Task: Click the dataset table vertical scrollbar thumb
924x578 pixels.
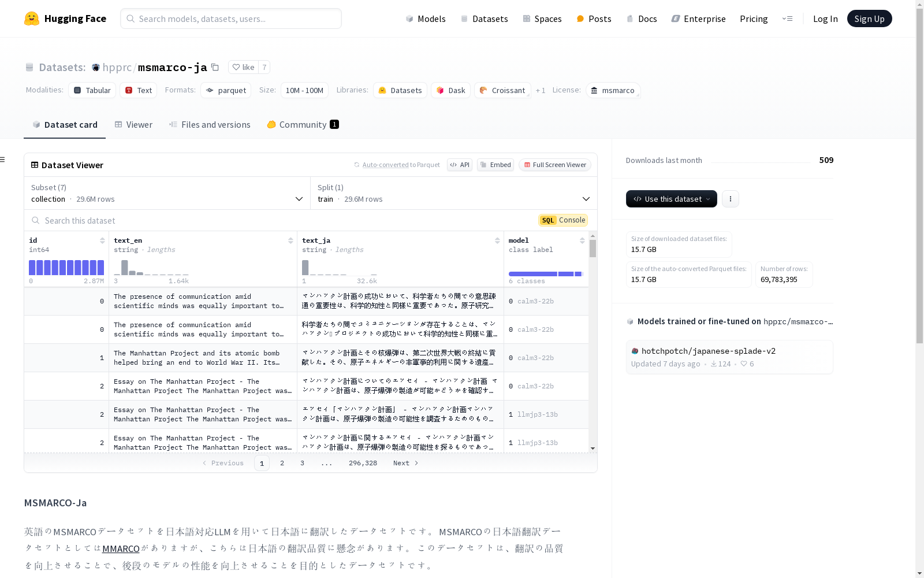Action: click(x=593, y=249)
